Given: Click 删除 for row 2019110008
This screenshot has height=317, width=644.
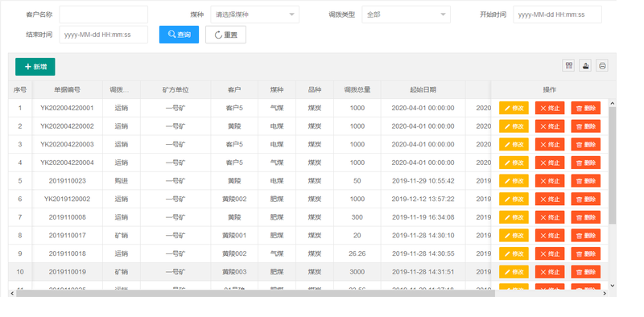Looking at the screenshot, I should point(586,217).
